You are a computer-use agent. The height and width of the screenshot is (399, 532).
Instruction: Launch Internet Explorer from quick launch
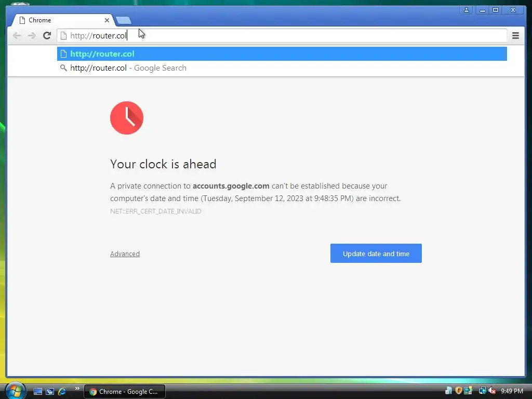tap(62, 392)
